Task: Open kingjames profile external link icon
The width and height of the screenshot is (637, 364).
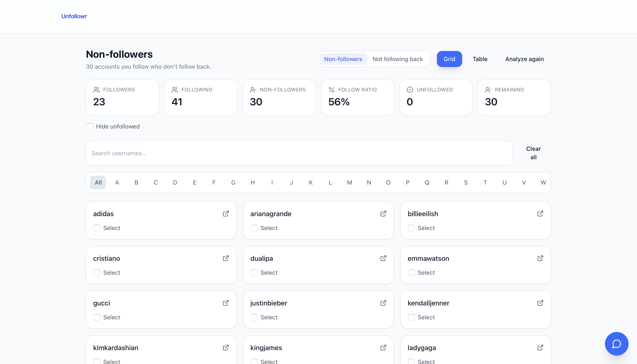Action: point(383,348)
